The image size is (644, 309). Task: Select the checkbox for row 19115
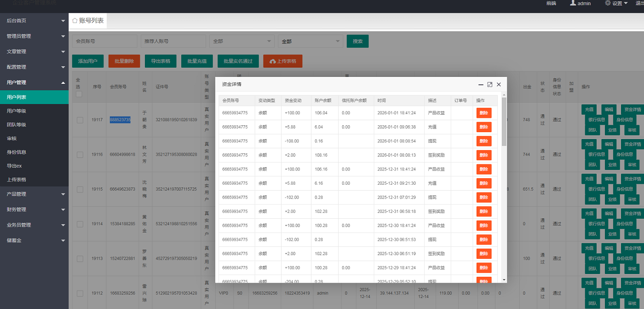(x=80, y=189)
